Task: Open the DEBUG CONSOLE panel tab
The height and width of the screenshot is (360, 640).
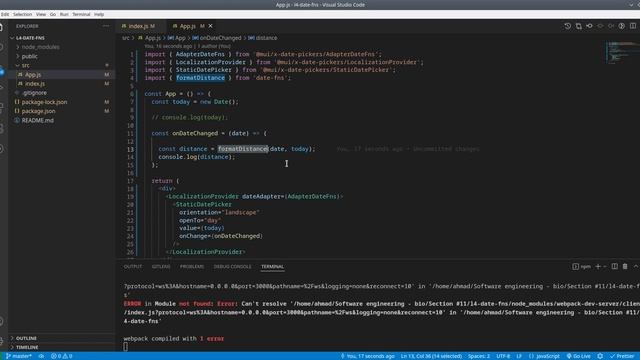Action: (x=232, y=267)
